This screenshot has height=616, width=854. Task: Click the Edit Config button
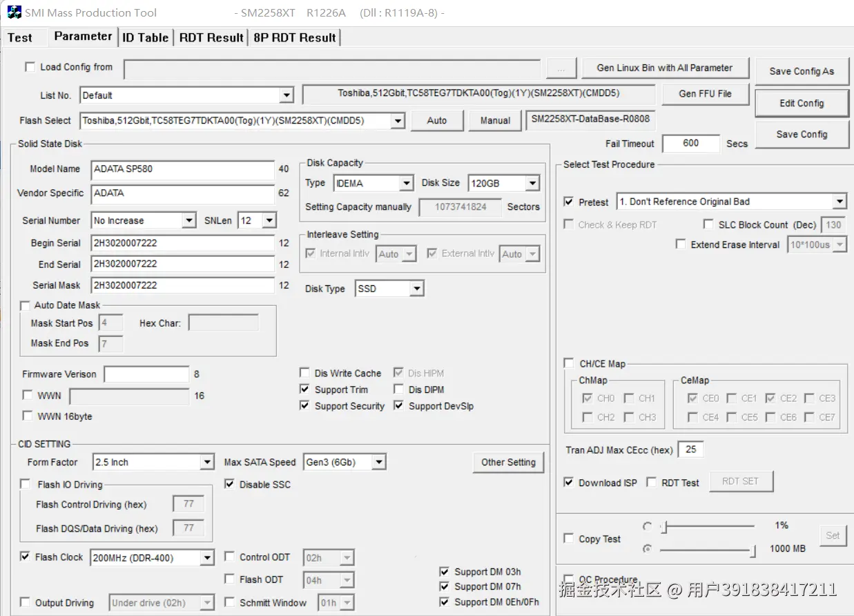pos(802,104)
